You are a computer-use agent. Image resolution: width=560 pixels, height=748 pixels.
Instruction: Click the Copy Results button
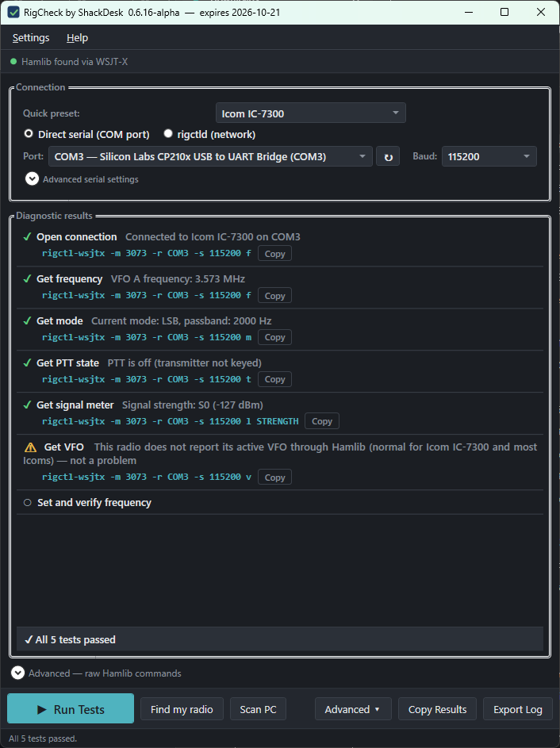[x=437, y=709]
